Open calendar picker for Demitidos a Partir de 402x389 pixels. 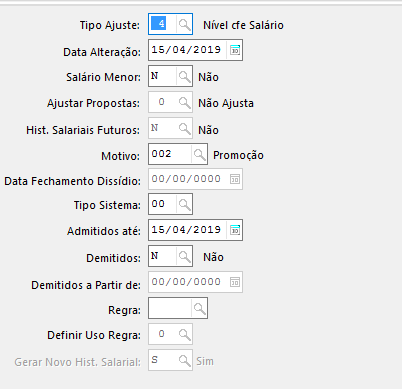pyautogui.click(x=235, y=282)
